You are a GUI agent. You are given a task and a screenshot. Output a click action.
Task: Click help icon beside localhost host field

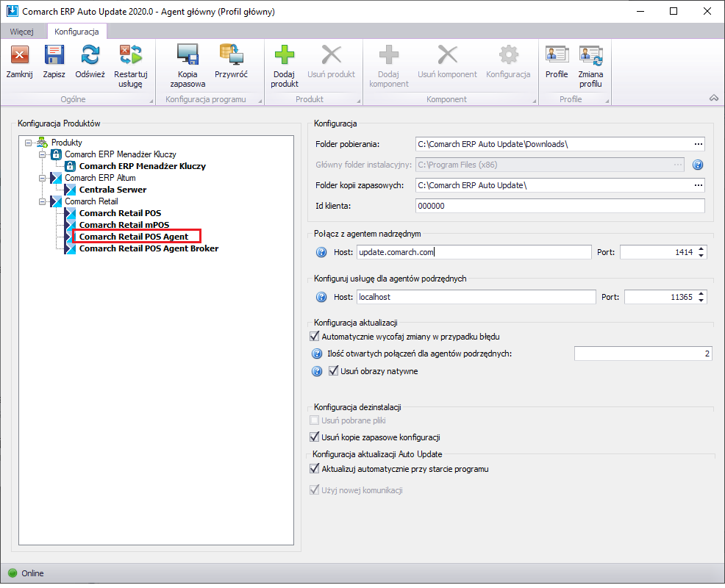[321, 297]
